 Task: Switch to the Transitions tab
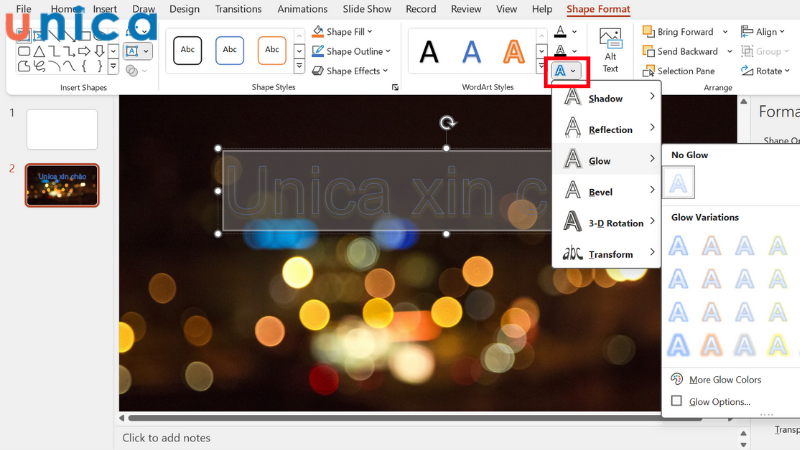238,9
